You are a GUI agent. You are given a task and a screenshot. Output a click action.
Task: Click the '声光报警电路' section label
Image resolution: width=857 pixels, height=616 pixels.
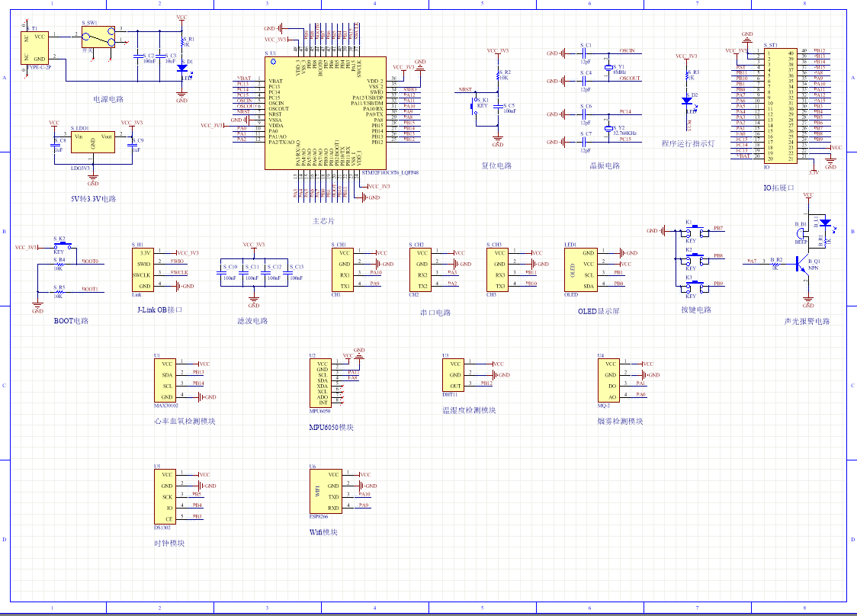pos(807,322)
